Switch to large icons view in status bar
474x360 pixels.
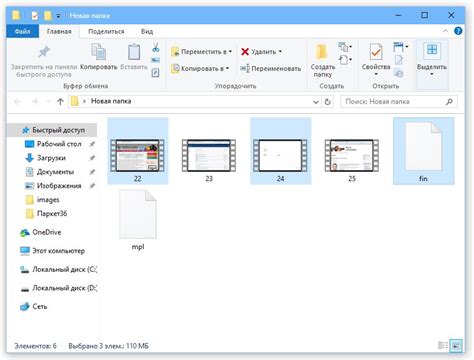[456, 345]
